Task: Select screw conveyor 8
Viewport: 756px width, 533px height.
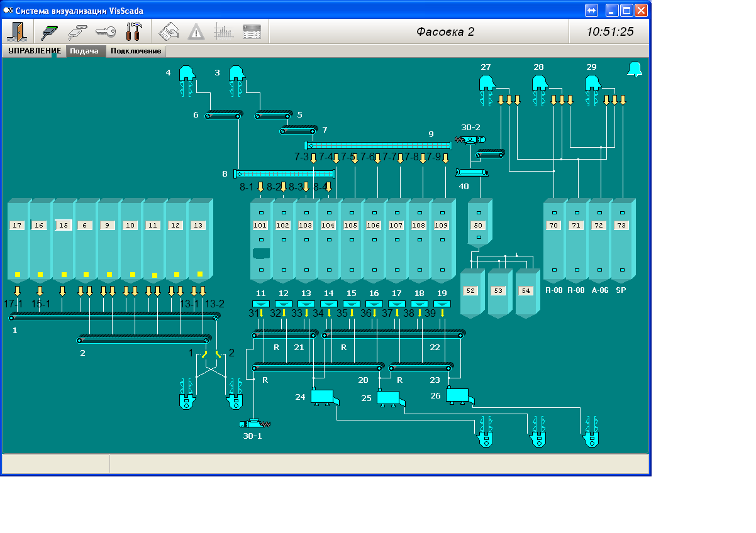Action: (286, 173)
